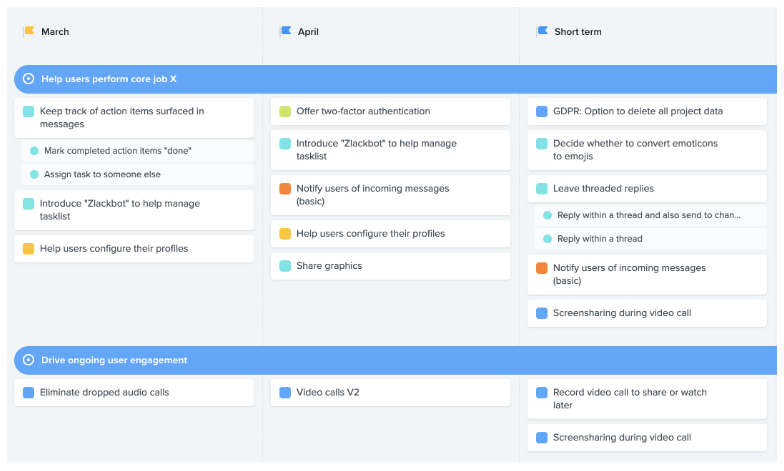This screenshot has height=471, width=784.
Task: Open the March column header
Action: pyautogui.click(x=55, y=32)
